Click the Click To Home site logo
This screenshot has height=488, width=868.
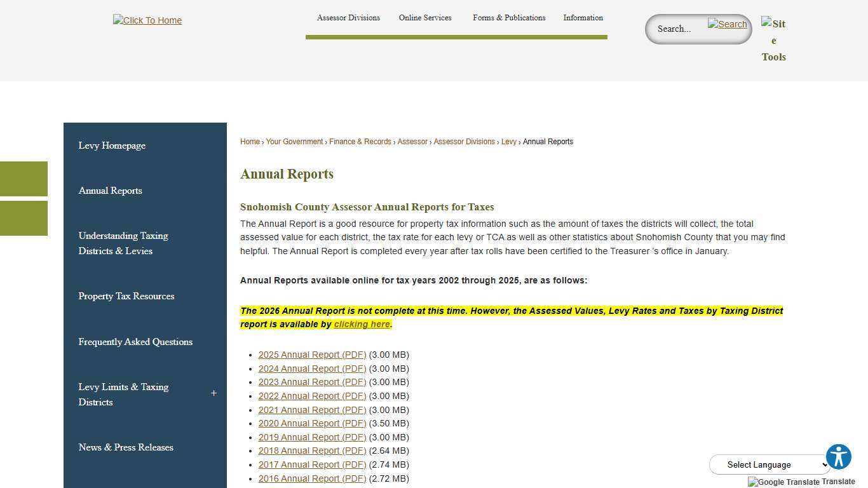tap(147, 20)
